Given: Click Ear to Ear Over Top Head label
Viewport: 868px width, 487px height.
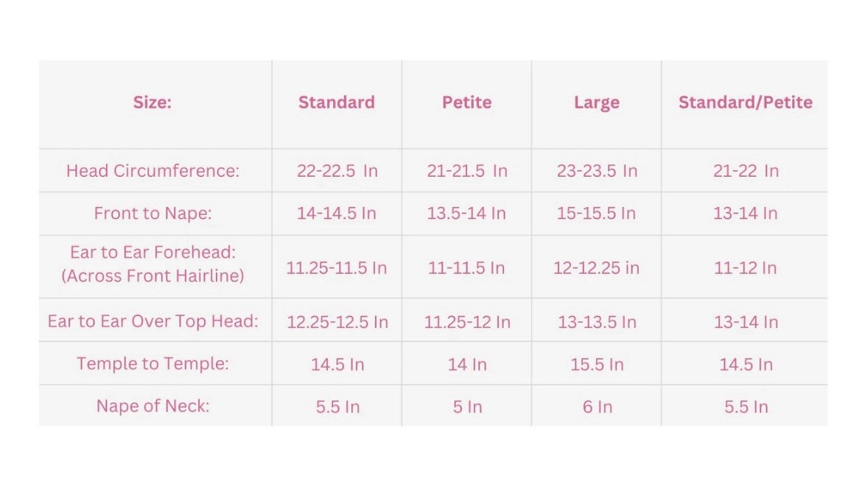Looking at the screenshot, I should click(x=153, y=321).
